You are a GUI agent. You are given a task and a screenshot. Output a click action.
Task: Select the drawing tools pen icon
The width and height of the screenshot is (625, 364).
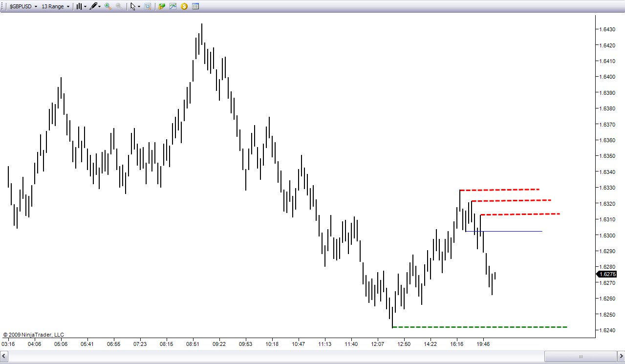point(93,7)
